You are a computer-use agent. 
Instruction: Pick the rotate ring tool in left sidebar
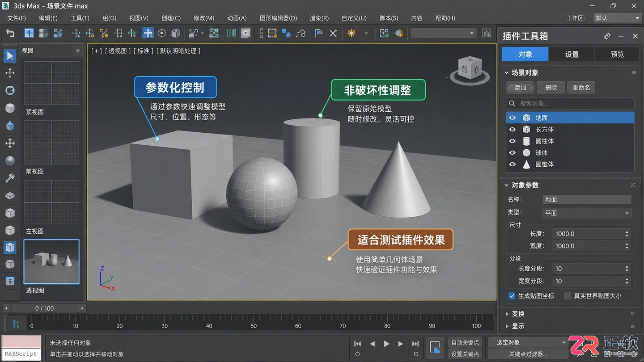coord(10,90)
